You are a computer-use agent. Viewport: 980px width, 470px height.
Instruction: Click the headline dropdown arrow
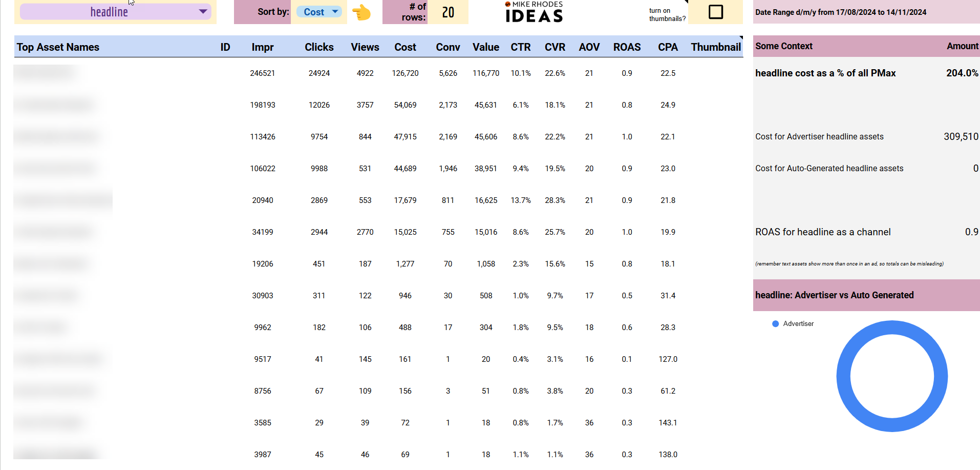pos(203,11)
